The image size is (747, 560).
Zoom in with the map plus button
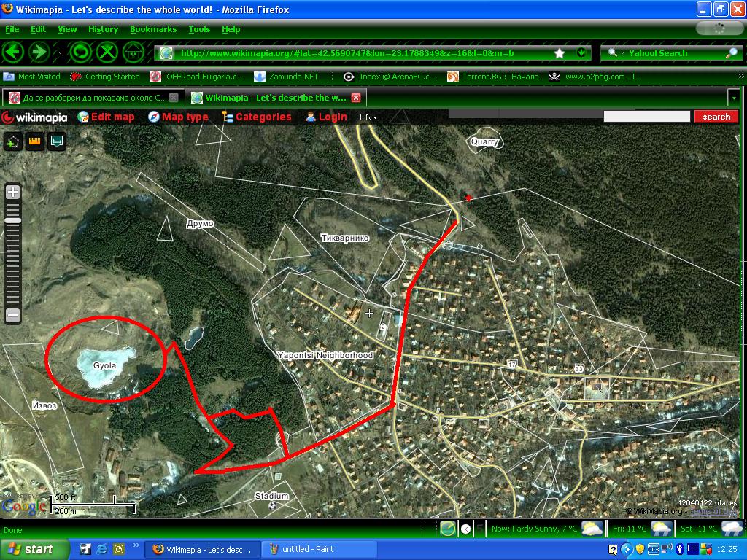[12, 192]
